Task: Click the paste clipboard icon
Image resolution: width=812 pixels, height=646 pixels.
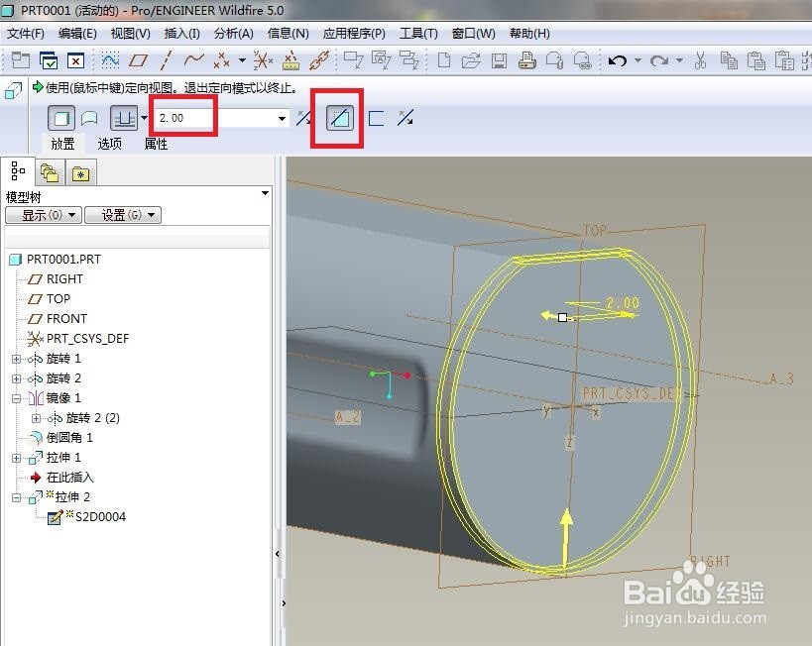Action: tap(756, 61)
